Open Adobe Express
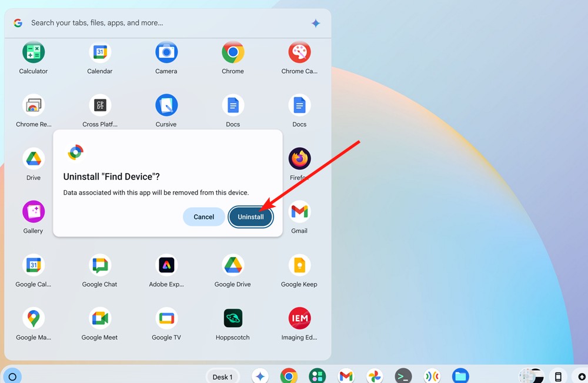This screenshot has height=383, width=588. coord(166,265)
